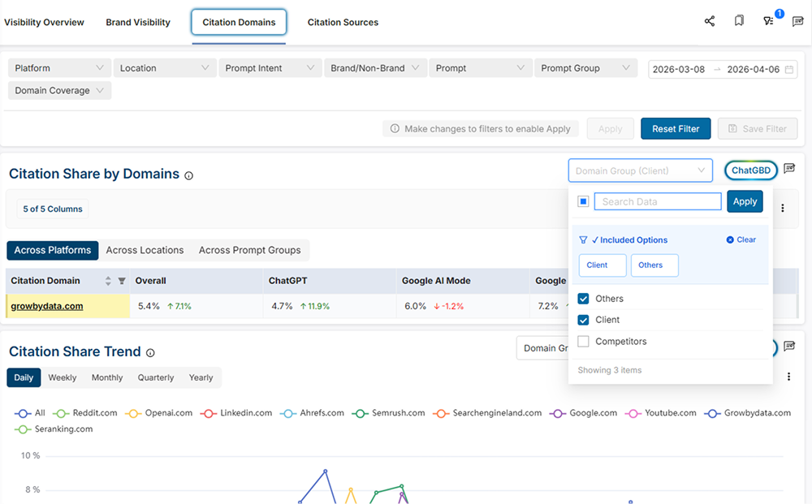
Task: Open kebab menu in Citation Share by Domains
Action: [x=783, y=209]
